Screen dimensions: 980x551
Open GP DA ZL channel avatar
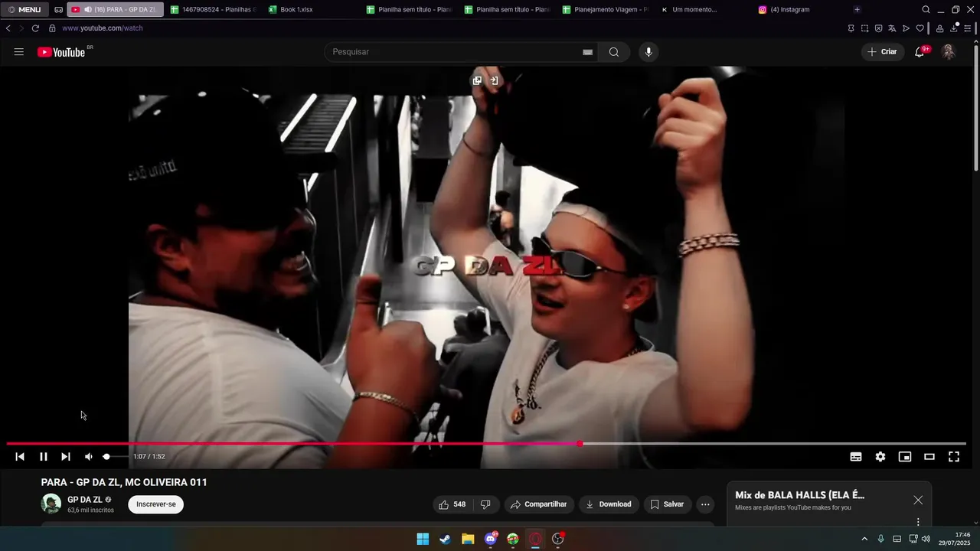(51, 504)
